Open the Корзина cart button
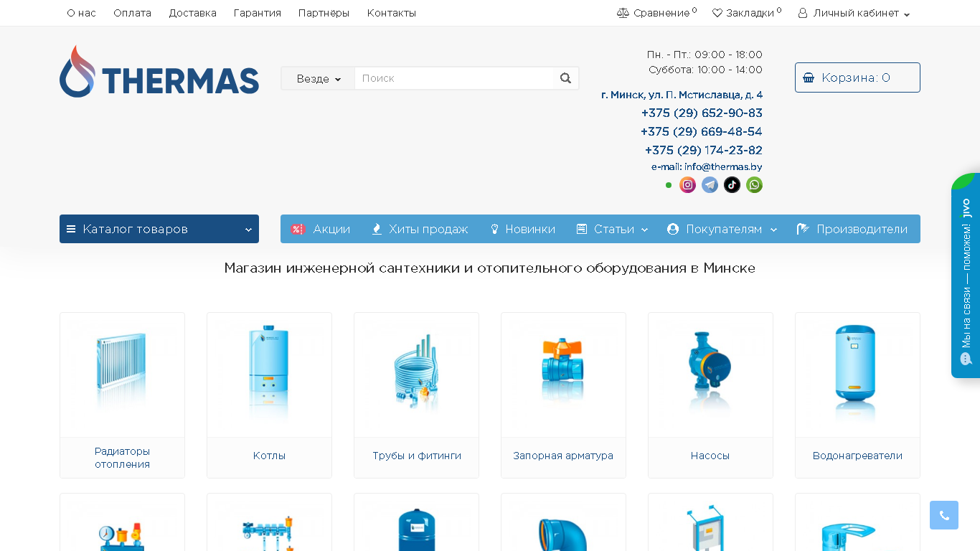 (857, 77)
